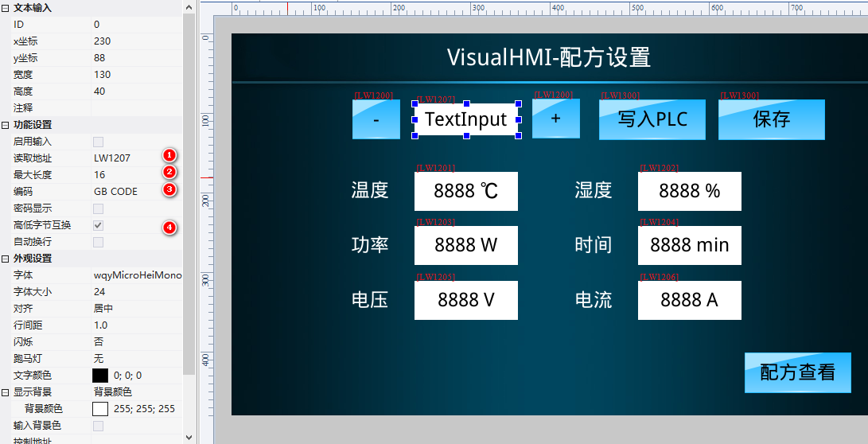Open the white 背景颜色 color swatch
The width and height of the screenshot is (868, 444).
point(100,409)
